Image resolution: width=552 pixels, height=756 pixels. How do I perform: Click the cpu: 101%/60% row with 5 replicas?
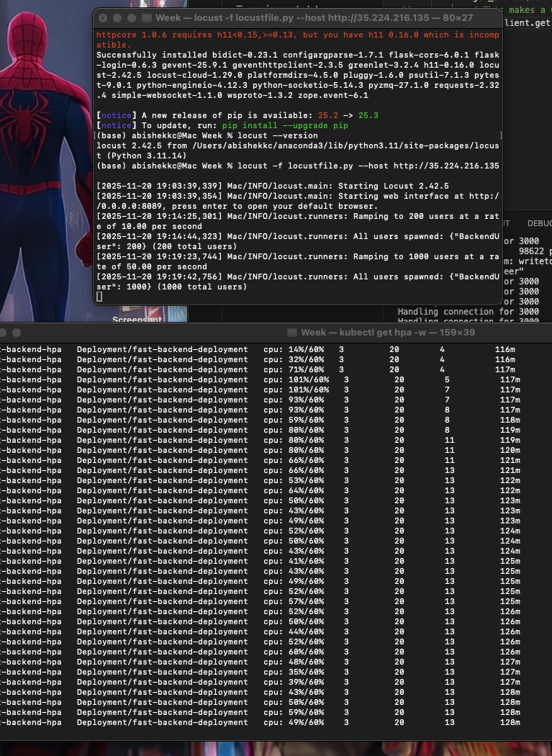tap(260, 379)
